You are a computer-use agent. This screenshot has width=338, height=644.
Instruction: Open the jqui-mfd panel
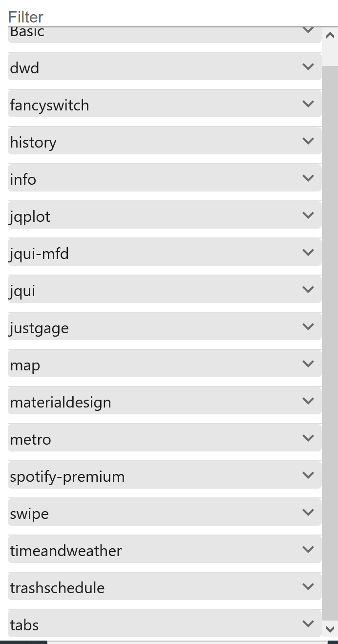point(164,253)
